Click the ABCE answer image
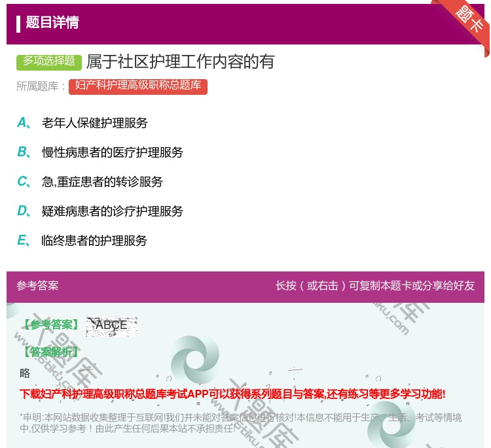This screenshot has height=448, width=491. [112, 326]
